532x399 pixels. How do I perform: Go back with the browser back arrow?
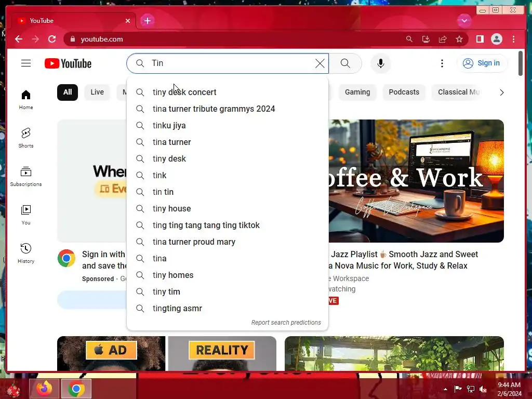pyautogui.click(x=19, y=39)
